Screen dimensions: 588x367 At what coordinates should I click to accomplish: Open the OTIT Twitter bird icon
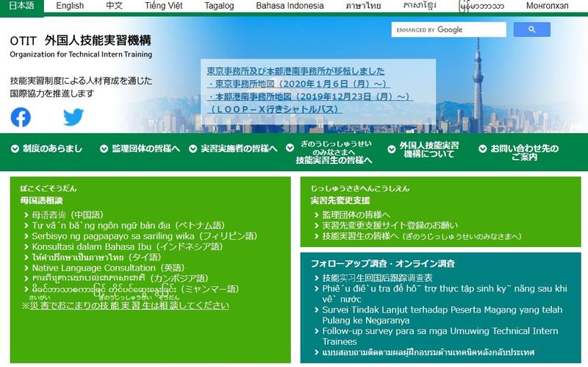[x=73, y=117]
